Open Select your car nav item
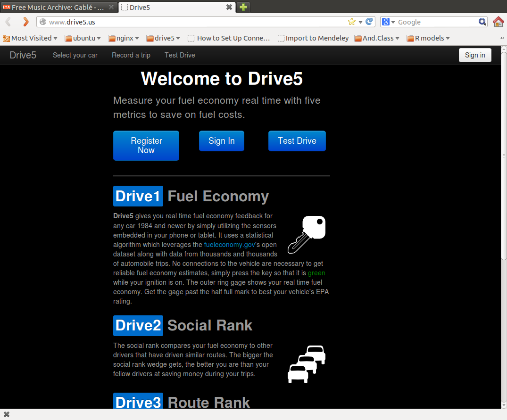 point(75,55)
